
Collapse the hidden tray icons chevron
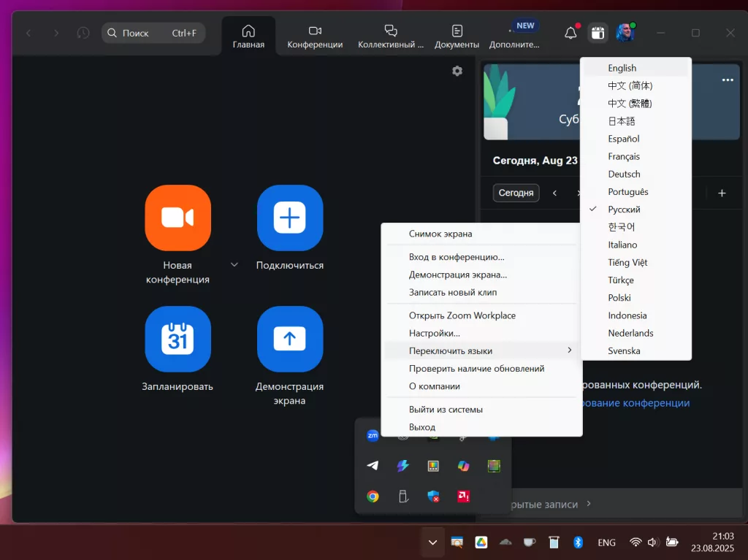pyautogui.click(x=432, y=542)
